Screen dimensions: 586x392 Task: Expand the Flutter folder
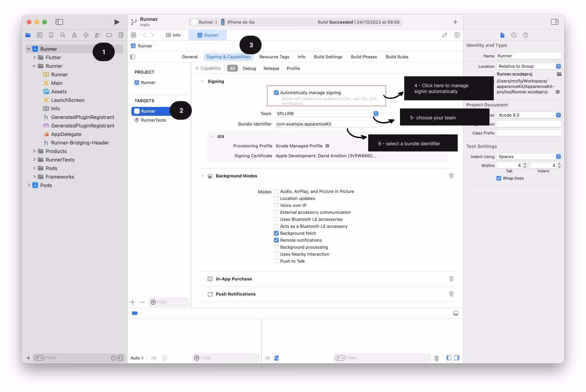(34, 57)
